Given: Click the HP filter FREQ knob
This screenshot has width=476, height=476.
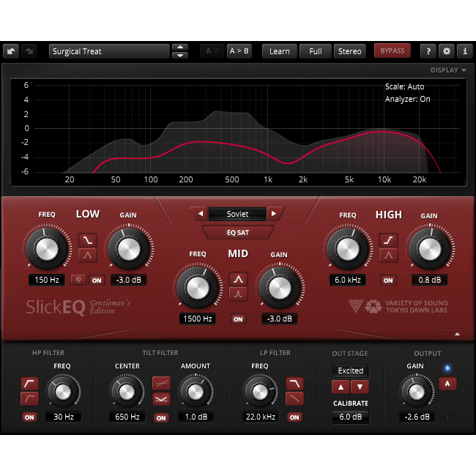Looking at the screenshot, I should click(x=63, y=391).
